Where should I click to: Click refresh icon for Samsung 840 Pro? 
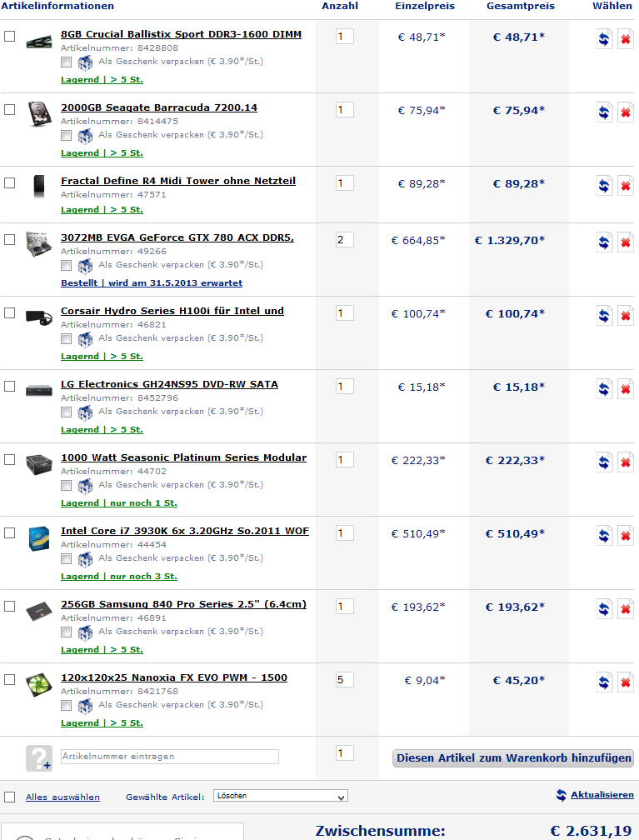(605, 609)
